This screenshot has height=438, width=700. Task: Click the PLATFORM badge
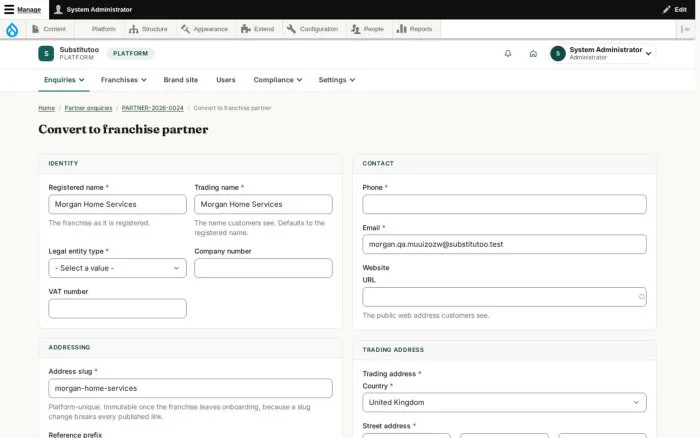pyautogui.click(x=130, y=54)
